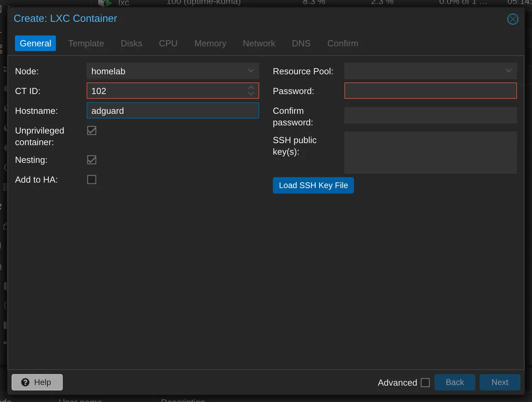Switch to the General tab
Viewport: 532px width, 402px height.
pyautogui.click(x=35, y=44)
